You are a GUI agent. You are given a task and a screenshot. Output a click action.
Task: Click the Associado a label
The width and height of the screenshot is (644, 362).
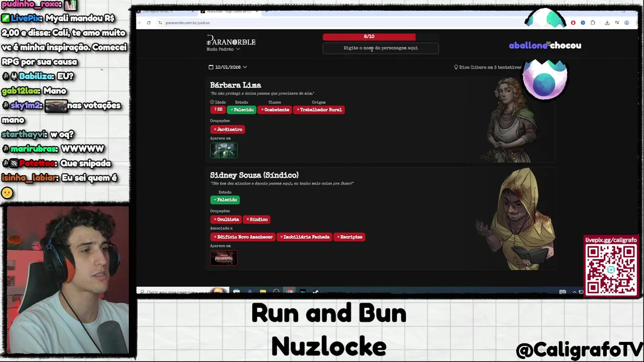[221, 228]
